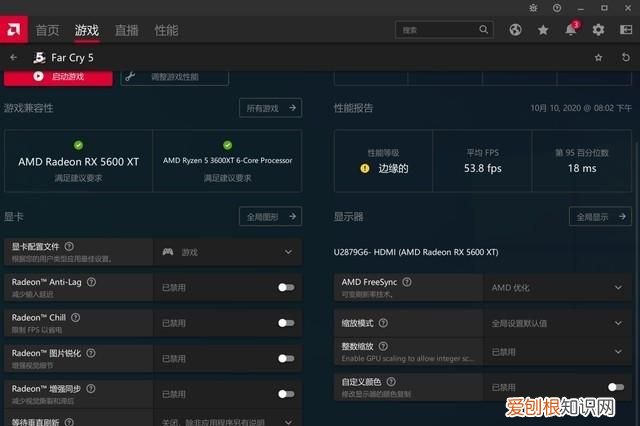The image size is (640, 426).
Task: Click into the search field
Action: click(444, 30)
